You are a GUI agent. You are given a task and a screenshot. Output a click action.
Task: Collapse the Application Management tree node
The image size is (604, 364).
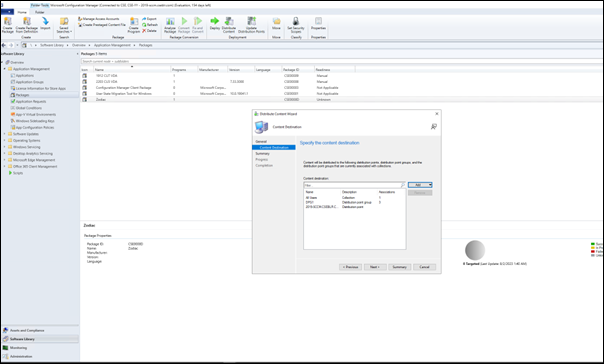click(x=5, y=69)
